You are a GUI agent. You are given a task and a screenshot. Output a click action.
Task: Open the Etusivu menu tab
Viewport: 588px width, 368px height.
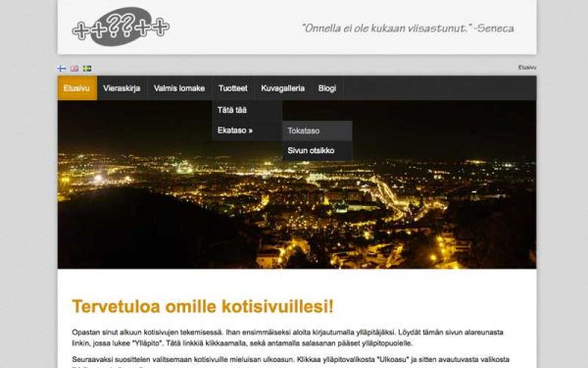(77, 88)
